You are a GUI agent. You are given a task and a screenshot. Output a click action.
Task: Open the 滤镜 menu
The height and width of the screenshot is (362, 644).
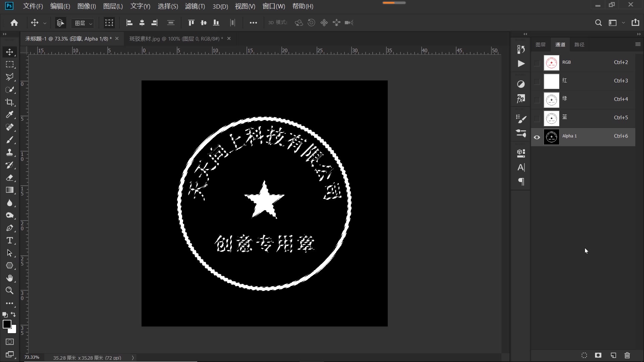195,6
